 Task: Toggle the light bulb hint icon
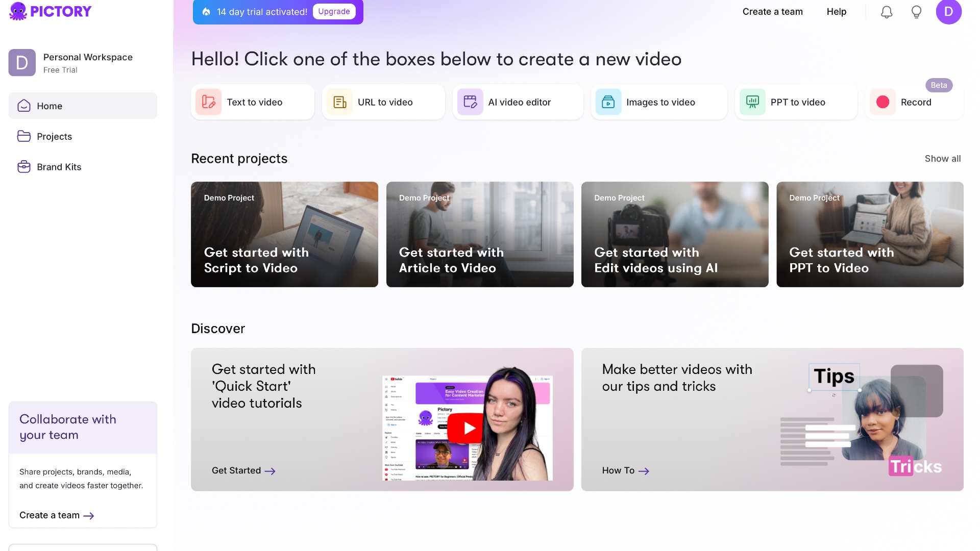coord(916,11)
